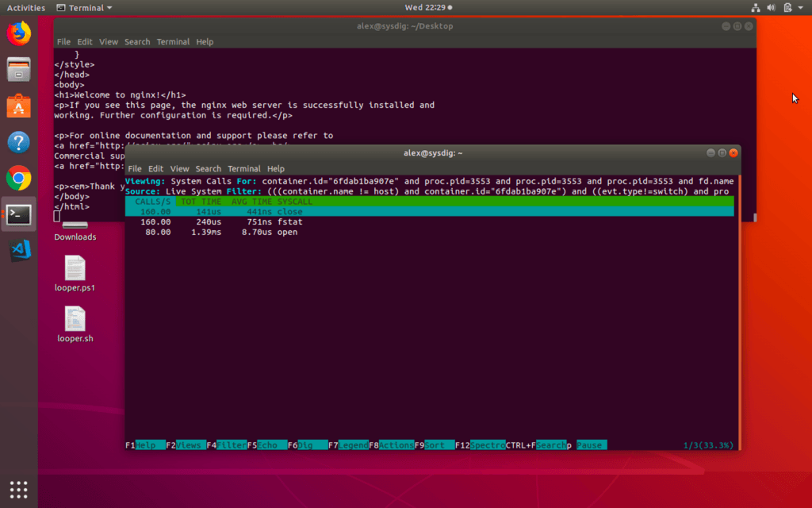Open system menu power dropdown arrow
Image resolution: width=812 pixels, height=508 pixels.
[801, 8]
